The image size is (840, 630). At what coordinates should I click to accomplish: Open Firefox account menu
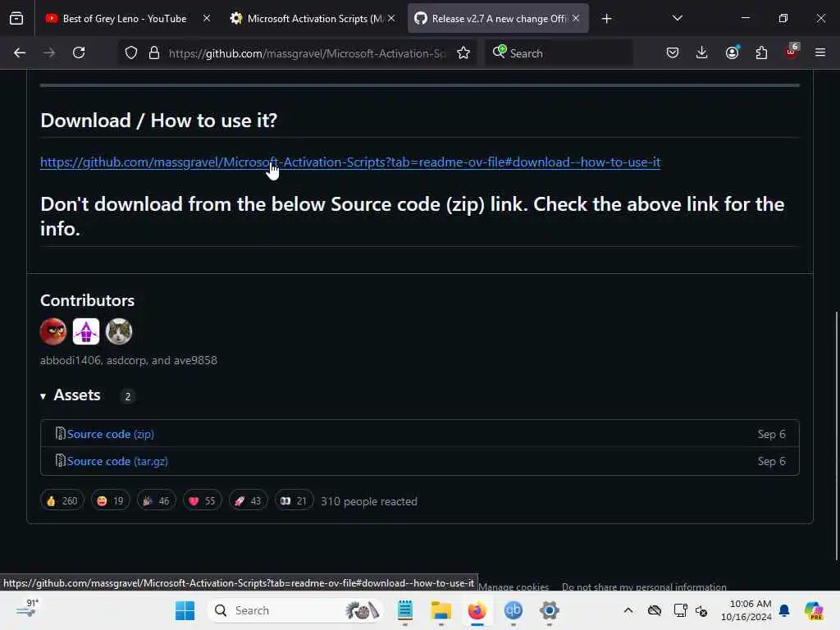click(732, 53)
